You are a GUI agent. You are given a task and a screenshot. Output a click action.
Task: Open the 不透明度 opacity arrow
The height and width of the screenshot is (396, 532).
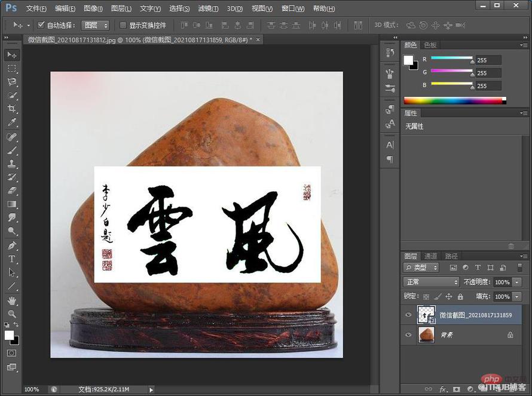(517, 282)
